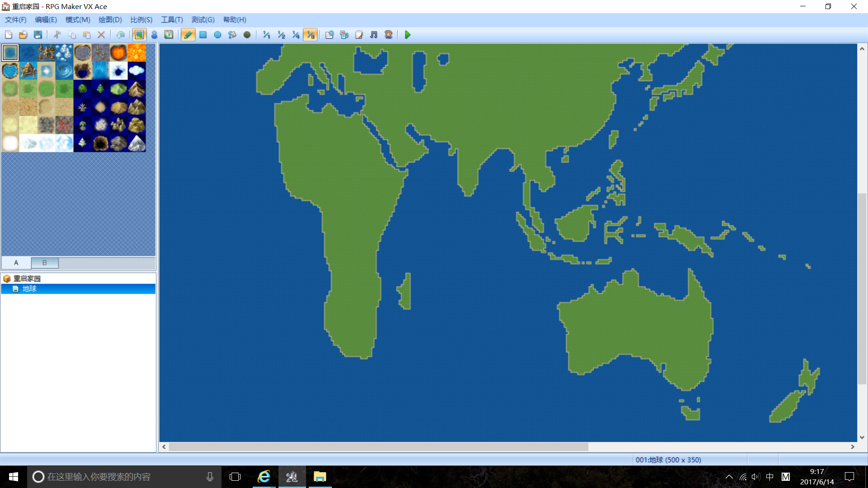Pick the snowy mountain tile

tap(137, 143)
